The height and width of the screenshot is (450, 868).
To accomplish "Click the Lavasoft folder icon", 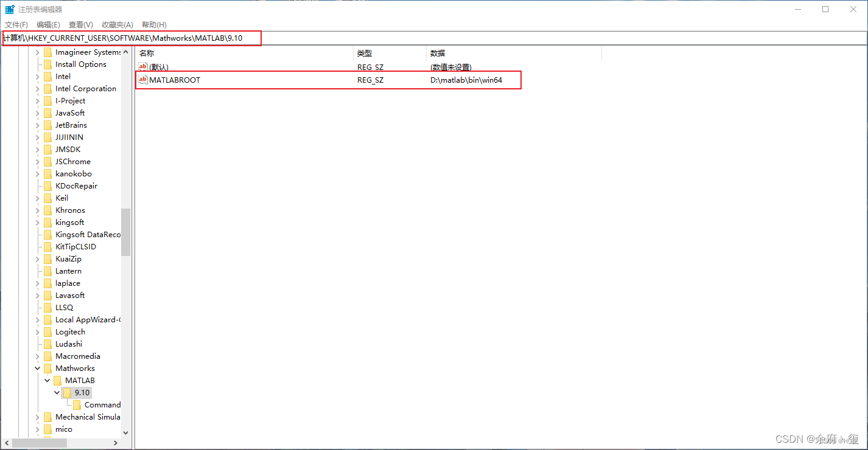I will tap(48, 296).
